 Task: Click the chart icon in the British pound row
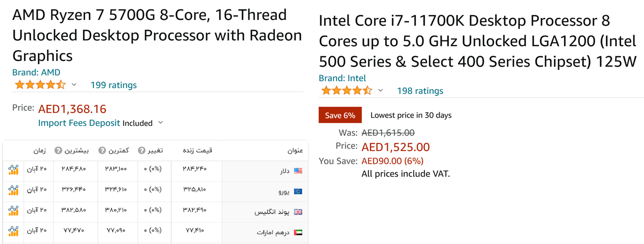(x=14, y=211)
